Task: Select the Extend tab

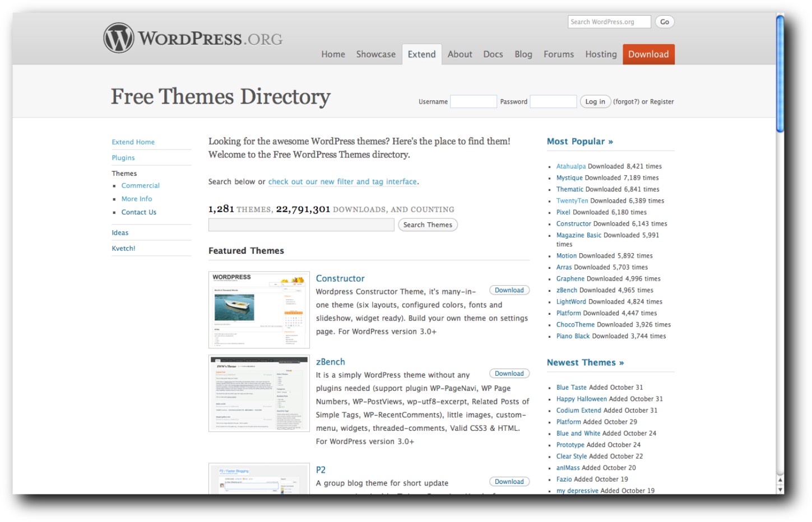Action: tap(421, 54)
